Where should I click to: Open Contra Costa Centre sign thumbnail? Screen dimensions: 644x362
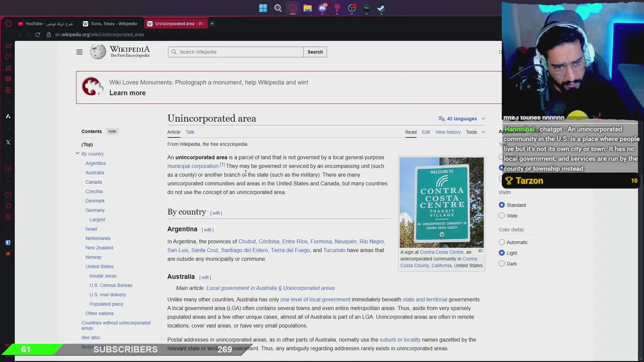tap(442, 203)
